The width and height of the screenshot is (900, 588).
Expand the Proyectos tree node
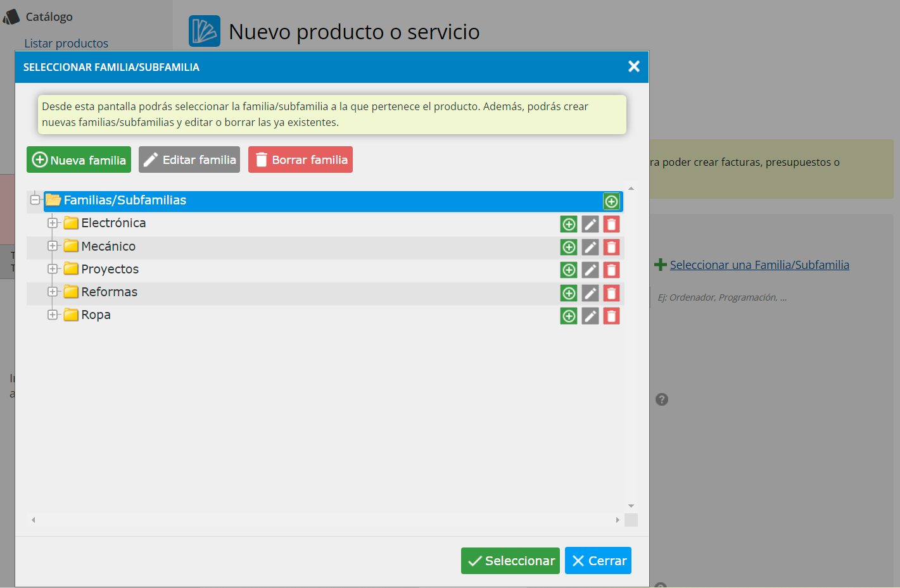point(53,268)
